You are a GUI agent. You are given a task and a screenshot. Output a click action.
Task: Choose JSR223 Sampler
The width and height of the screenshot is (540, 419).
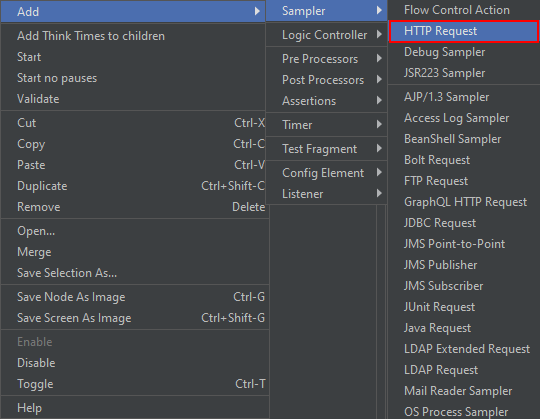coord(464,73)
